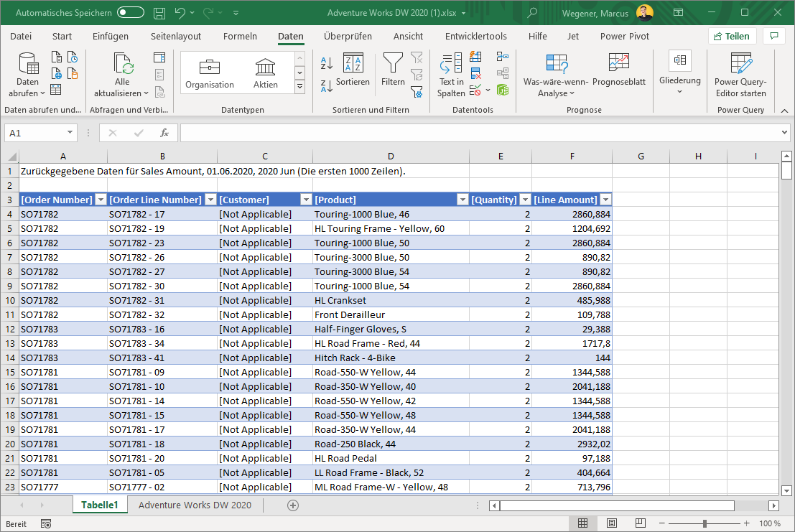The height and width of the screenshot is (532, 795).
Task: Click the recent sources clock icon
Action: (x=73, y=57)
